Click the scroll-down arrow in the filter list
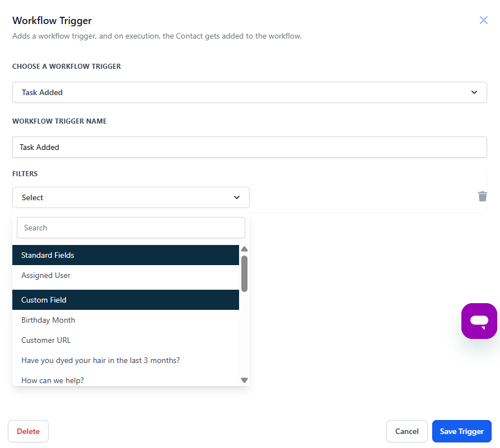 (x=244, y=380)
